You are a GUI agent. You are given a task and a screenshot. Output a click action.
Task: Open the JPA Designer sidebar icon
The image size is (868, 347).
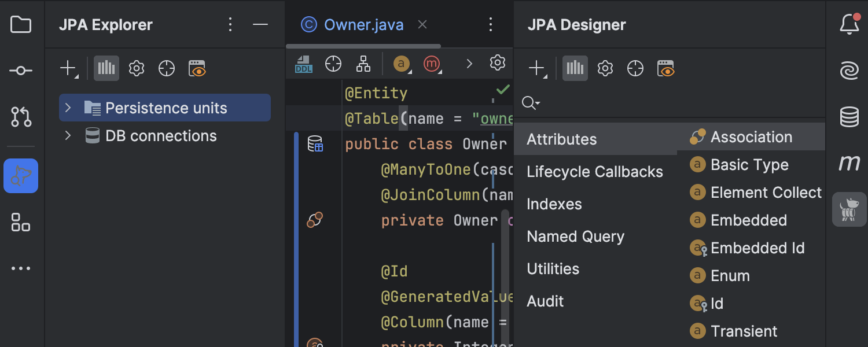[849, 209]
